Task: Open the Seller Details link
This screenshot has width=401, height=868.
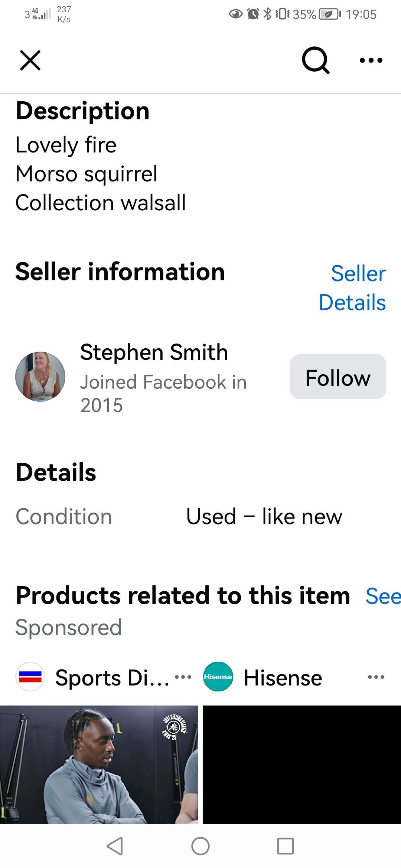Action: [x=353, y=288]
